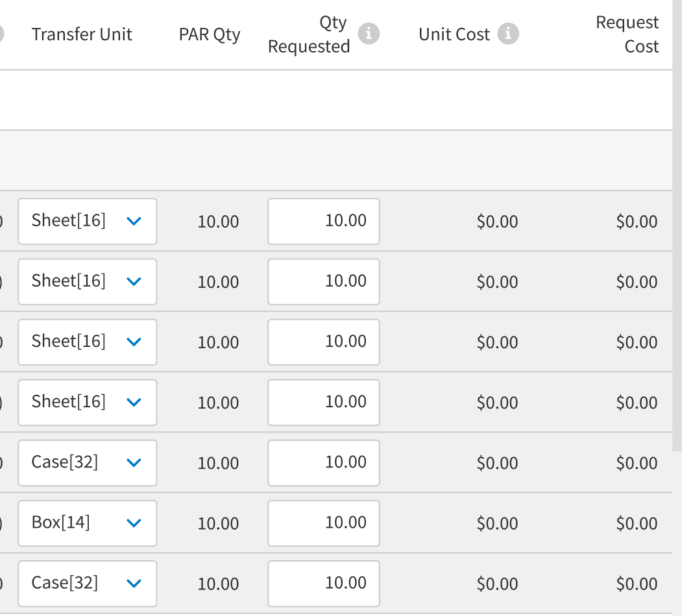
Task: Select the PAR Qty column header
Action: tap(210, 34)
